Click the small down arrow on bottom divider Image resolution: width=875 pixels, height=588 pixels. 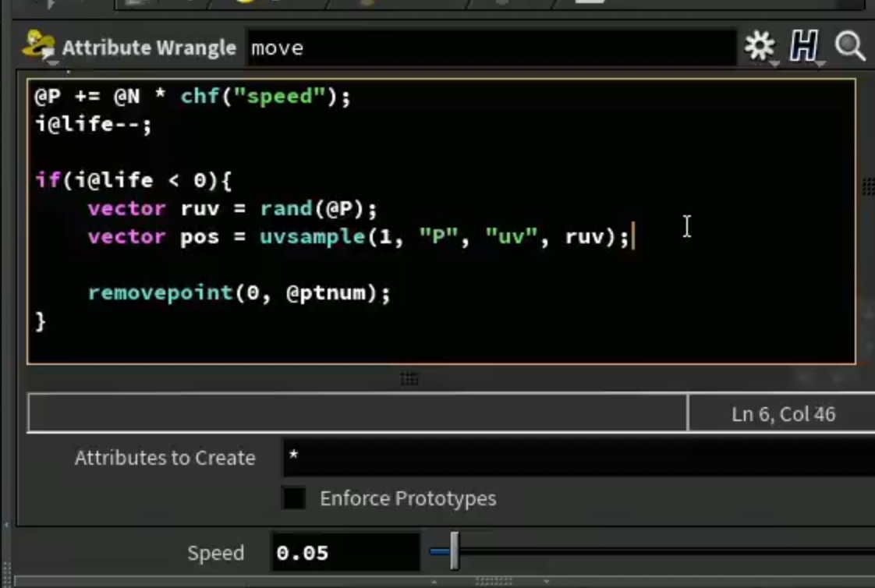547,581
